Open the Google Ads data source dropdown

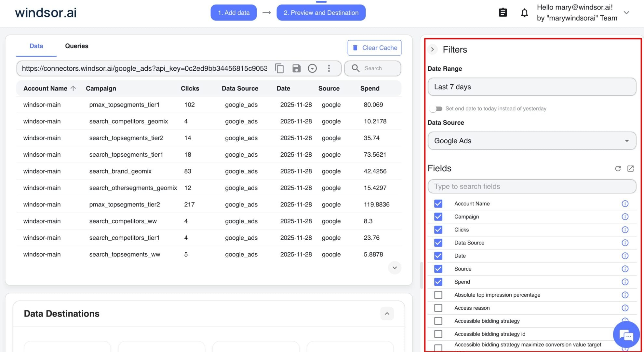click(x=532, y=141)
